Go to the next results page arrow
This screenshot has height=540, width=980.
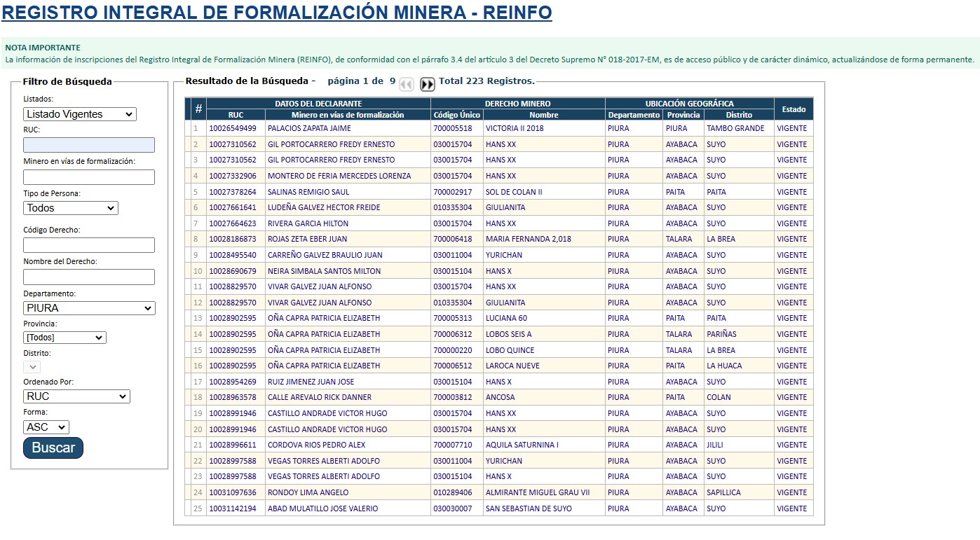point(428,85)
